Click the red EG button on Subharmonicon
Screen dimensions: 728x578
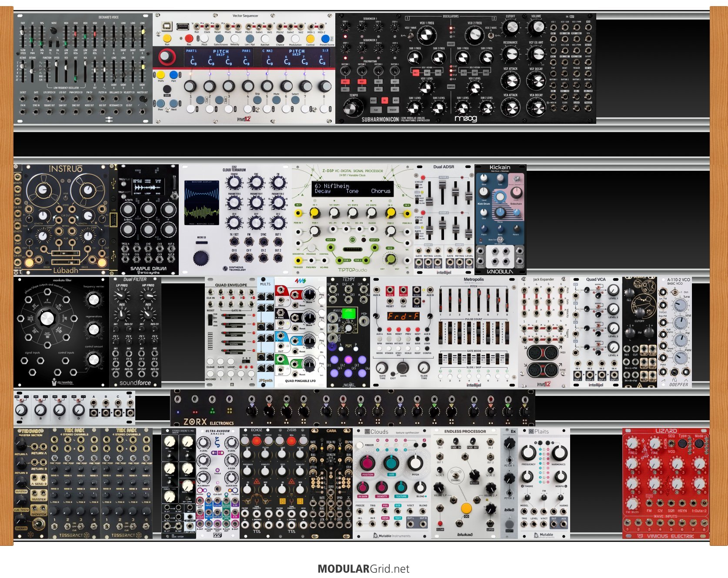[384, 100]
